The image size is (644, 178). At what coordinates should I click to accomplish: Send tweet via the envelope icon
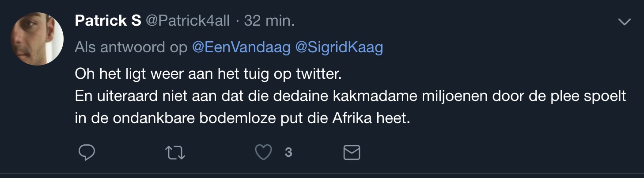(352, 153)
